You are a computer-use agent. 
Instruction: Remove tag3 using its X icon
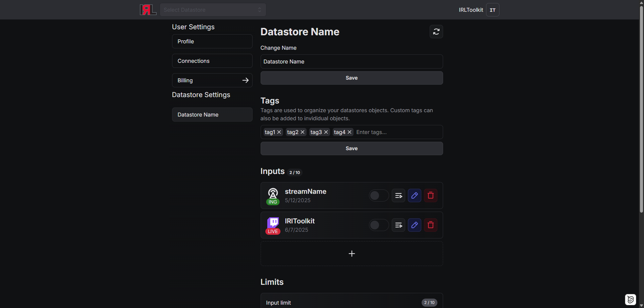point(326,132)
